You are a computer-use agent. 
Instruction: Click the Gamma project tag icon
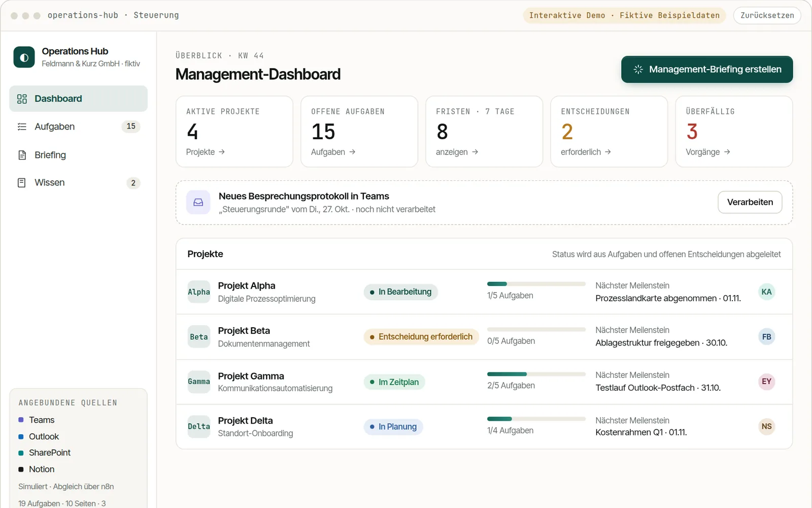[x=199, y=382]
